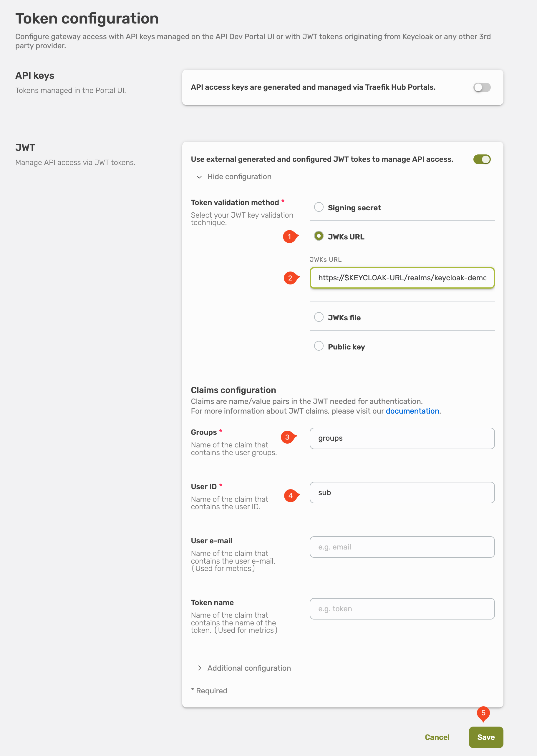Disable the external JWT tokens toggle

[482, 159]
